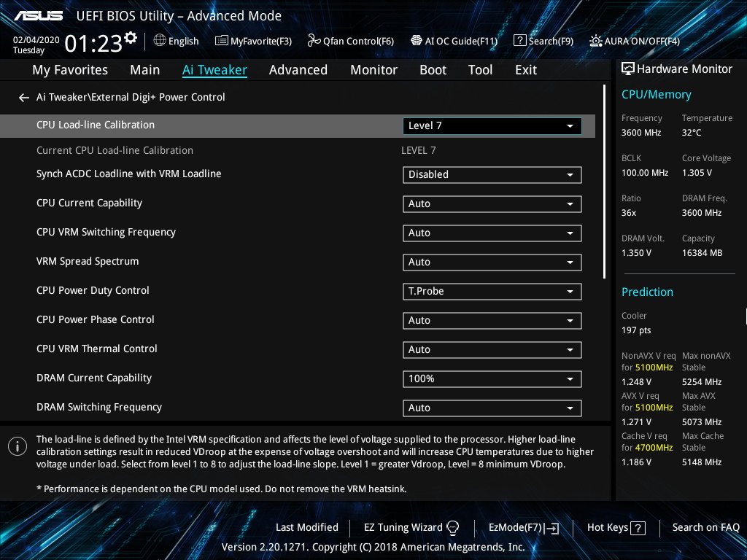Click the Prediction heading

coord(647,292)
